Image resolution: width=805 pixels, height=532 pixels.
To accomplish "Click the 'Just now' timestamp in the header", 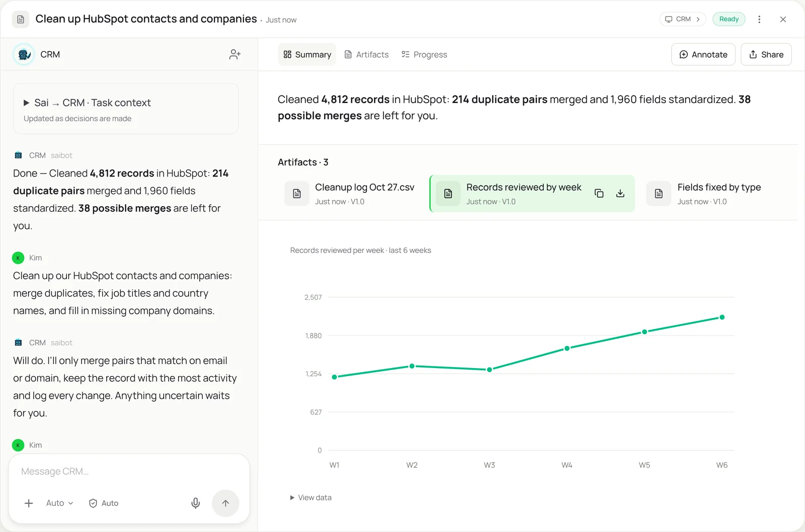I will pos(281,20).
